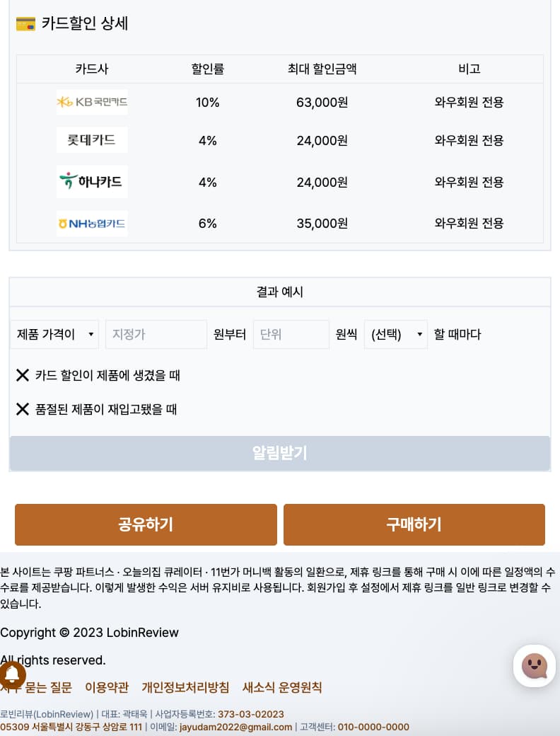Image resolution: width=560 pixels, height=736 pixels.
Task: Click the round bell notification icon
Action: tap(12, 675)
